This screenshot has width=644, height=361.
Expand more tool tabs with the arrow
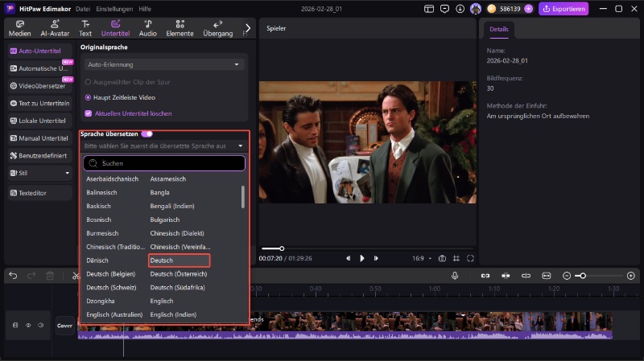pos(247,28)
